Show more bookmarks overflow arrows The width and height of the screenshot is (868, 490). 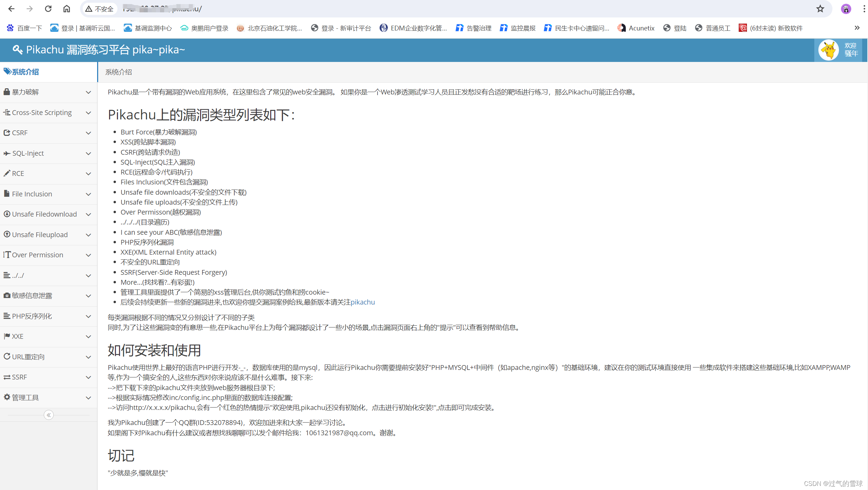(857, 28)
